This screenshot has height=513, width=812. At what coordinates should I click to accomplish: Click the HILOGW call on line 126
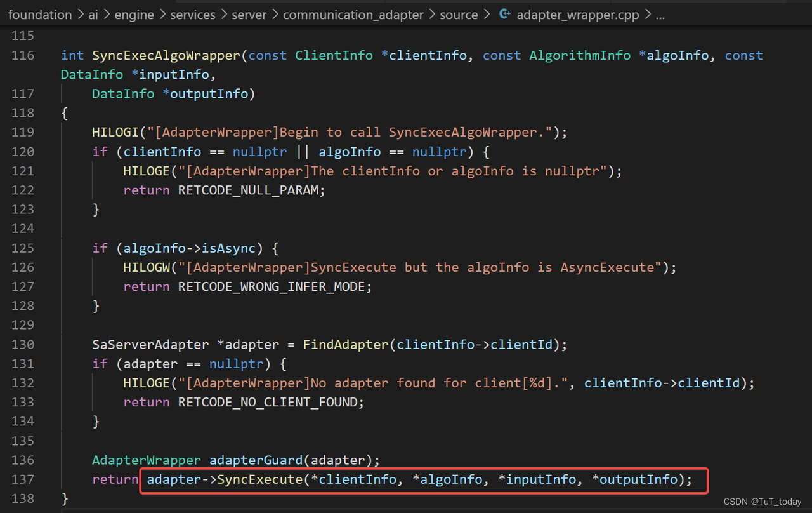click(147, 267)
